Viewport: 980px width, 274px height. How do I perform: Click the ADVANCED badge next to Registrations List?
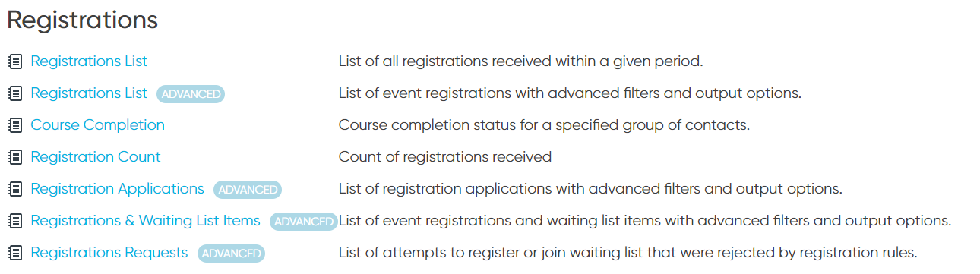(x=191, y=94)
